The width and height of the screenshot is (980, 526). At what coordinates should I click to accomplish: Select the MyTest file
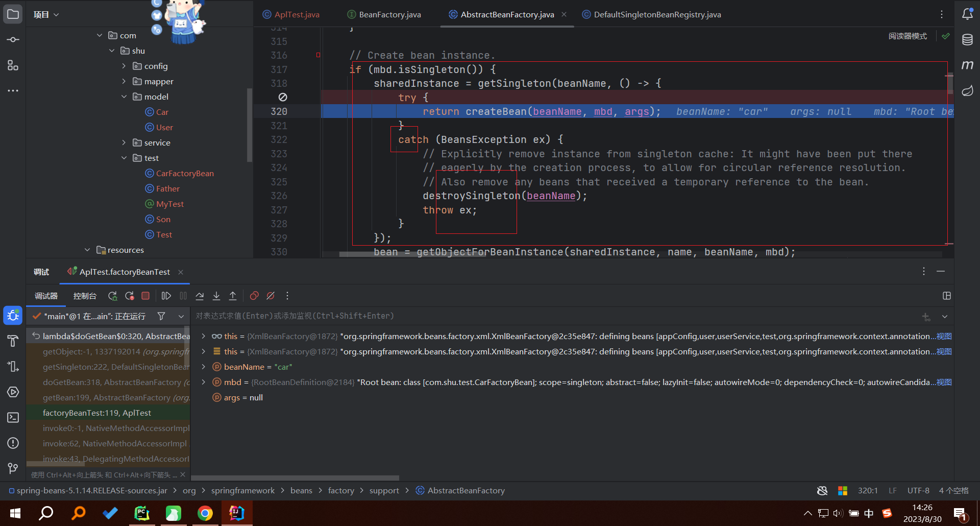(x=170, y=204)
